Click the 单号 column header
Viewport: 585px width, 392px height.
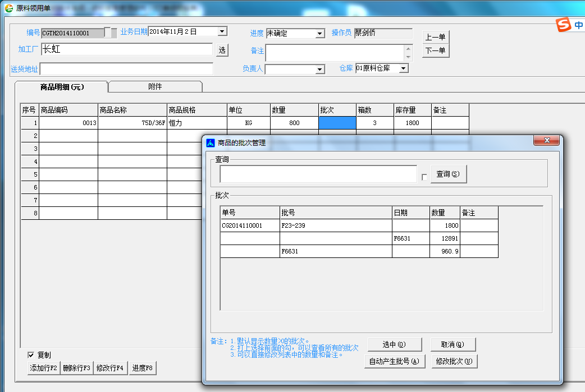(x=250, y=213)
